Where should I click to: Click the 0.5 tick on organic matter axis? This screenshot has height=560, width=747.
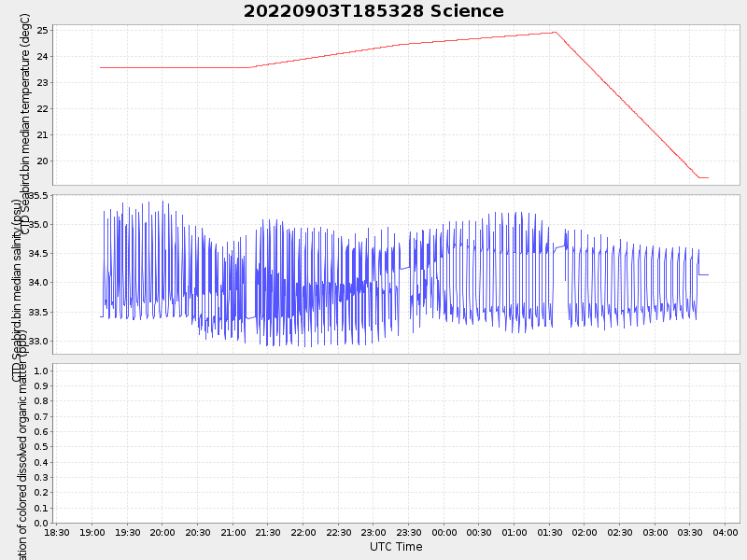click(41, 447)
